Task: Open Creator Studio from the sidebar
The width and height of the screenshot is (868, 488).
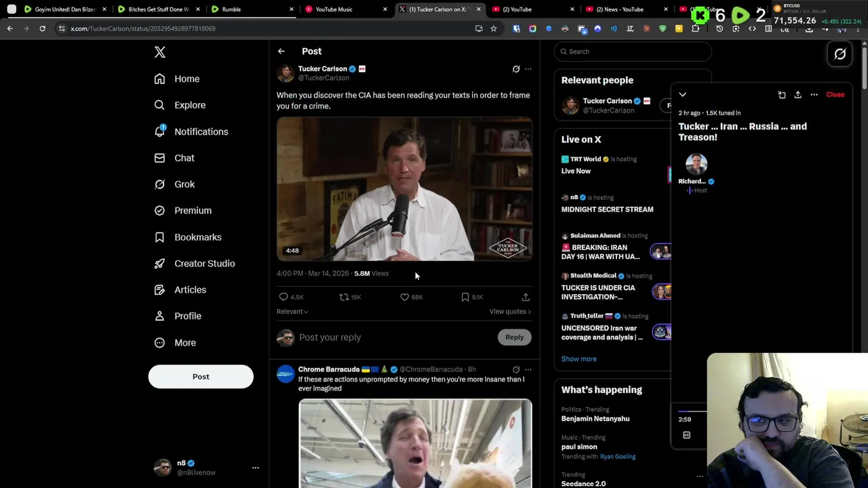Action: point(195,264)
